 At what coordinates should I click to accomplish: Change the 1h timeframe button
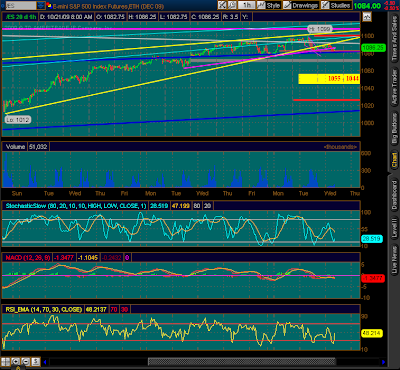[247, 5]
